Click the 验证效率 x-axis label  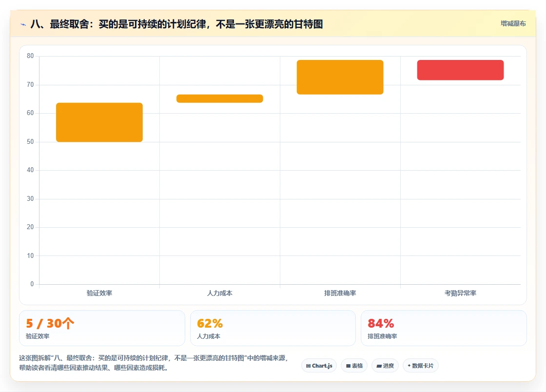[99, 293]
